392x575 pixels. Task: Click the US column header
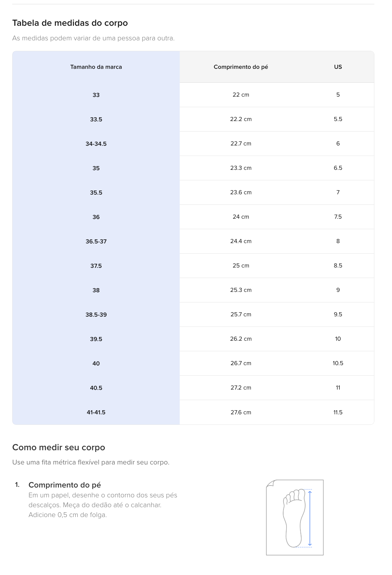click(338, 67)
